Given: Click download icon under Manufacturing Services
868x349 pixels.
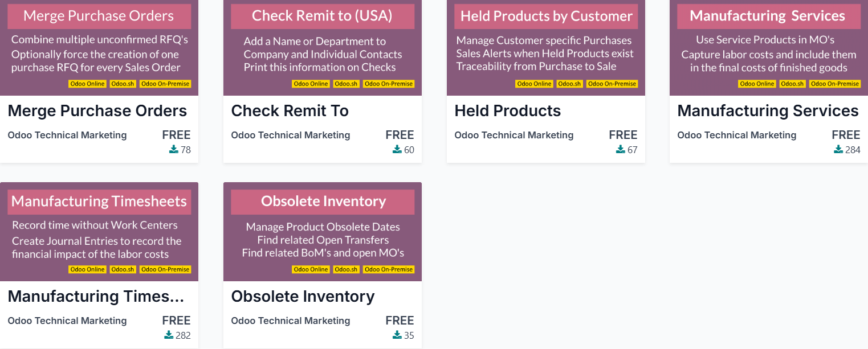Looking at the screenshot, I should click(x=838, y=150).
